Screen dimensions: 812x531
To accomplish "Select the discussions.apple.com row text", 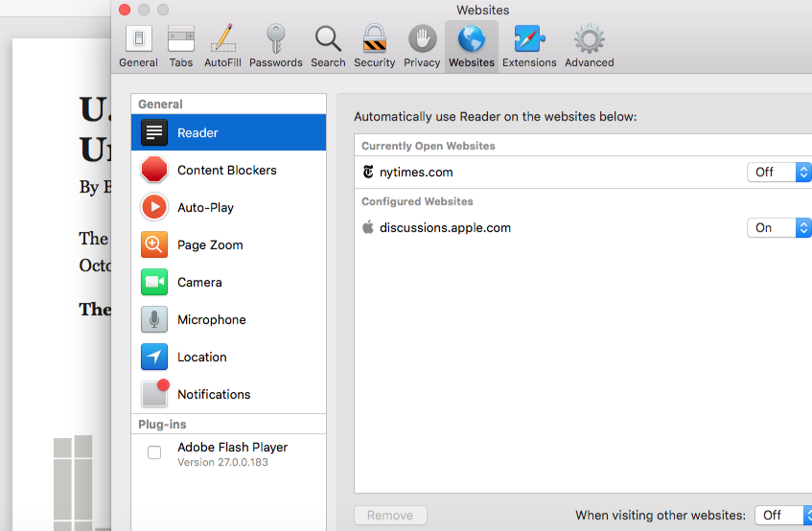I will coord(445,228).
